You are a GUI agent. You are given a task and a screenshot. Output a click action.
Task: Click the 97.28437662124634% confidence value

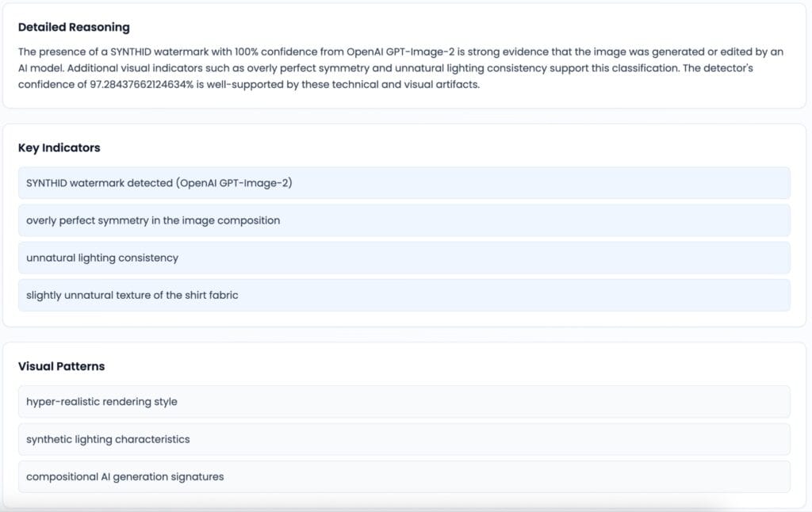pyautogui.click(x=141, y=84)
